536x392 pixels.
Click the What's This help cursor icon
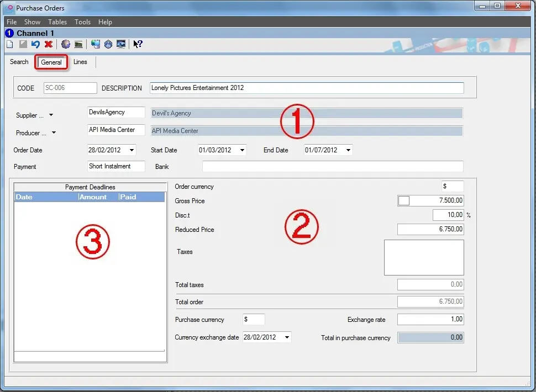pyautogui.click(x=138, y=45)
